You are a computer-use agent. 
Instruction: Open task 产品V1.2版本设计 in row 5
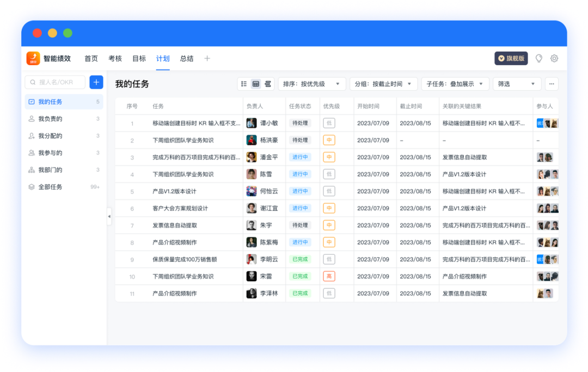click(x=174, y=191)
